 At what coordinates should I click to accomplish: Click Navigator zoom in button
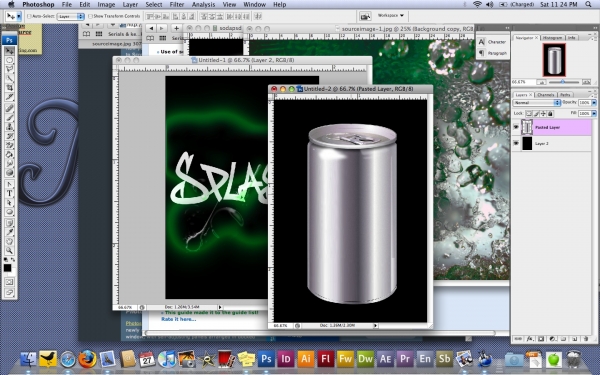(x=586, y=82)
